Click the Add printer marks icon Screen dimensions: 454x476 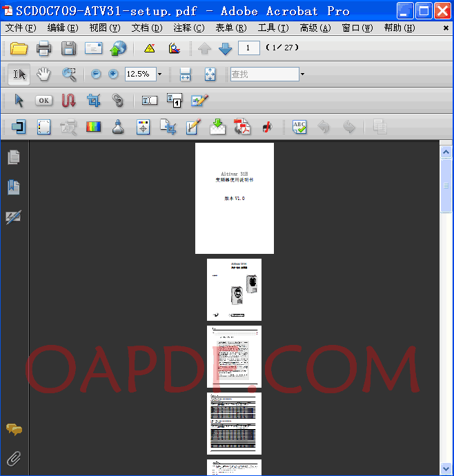[x=143, y=127]
